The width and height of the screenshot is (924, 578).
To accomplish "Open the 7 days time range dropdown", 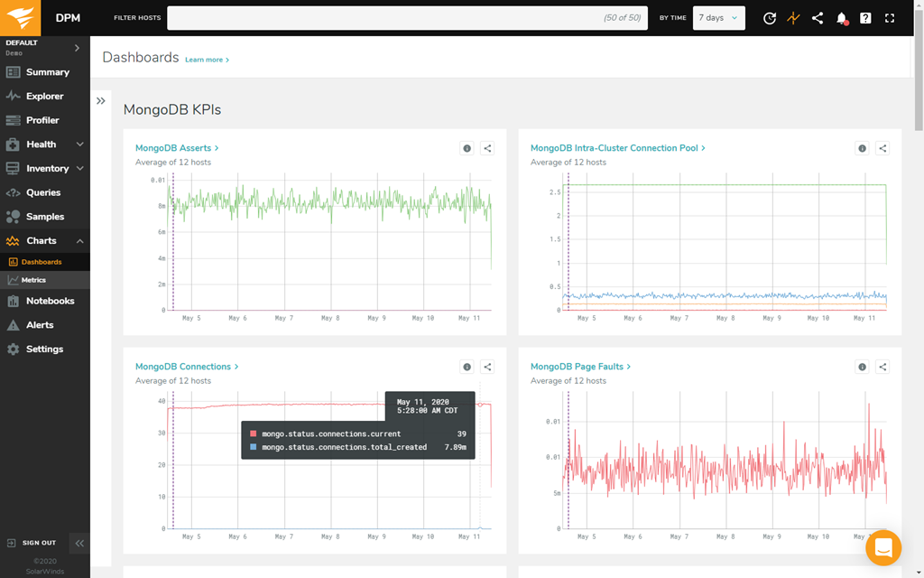I will 718,18.
